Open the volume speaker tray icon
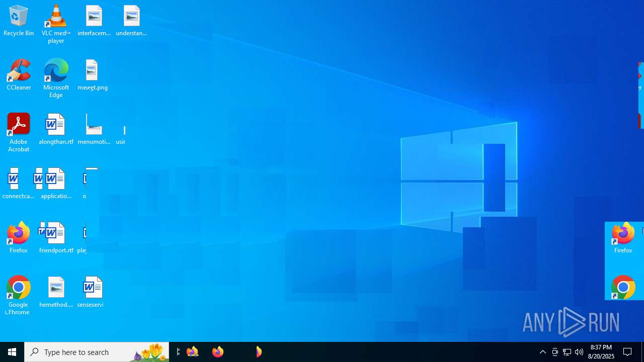The height and width of the screenshot is (362, 644). pos(579,352)
